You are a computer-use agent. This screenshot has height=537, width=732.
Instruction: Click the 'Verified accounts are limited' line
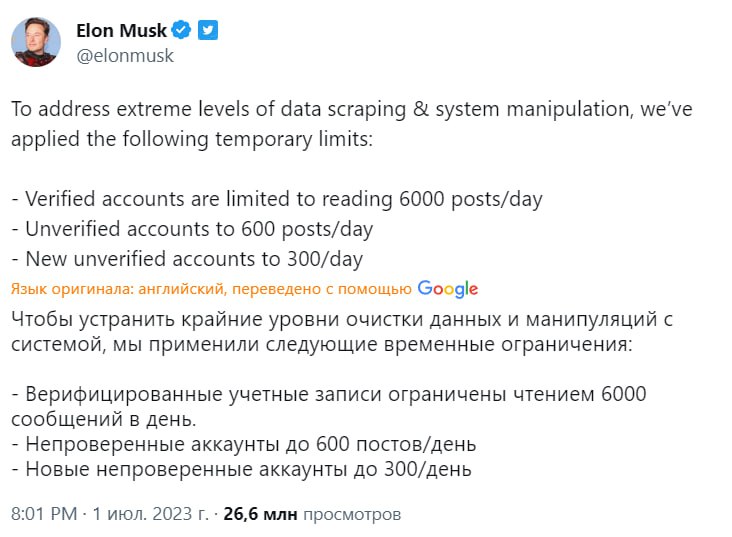[277, 198]
